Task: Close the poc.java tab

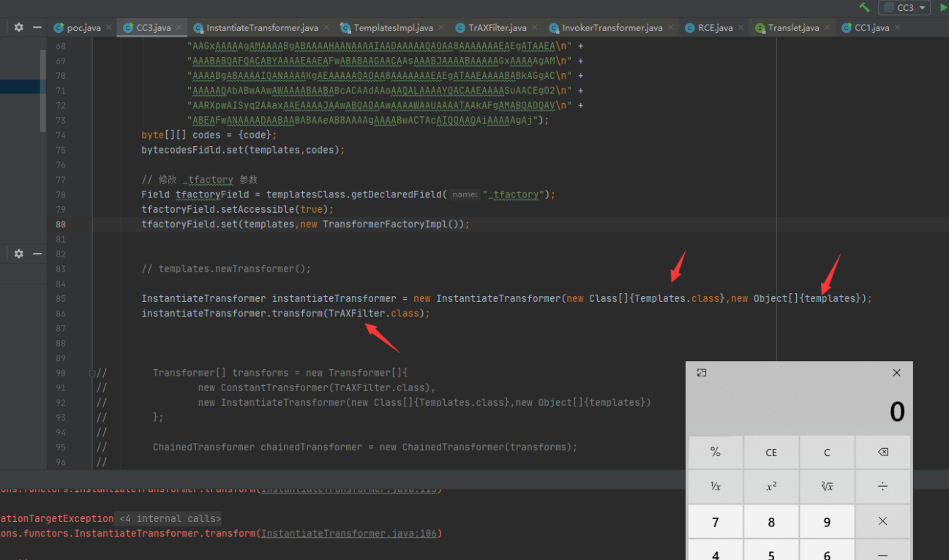Action: point(109,28)
